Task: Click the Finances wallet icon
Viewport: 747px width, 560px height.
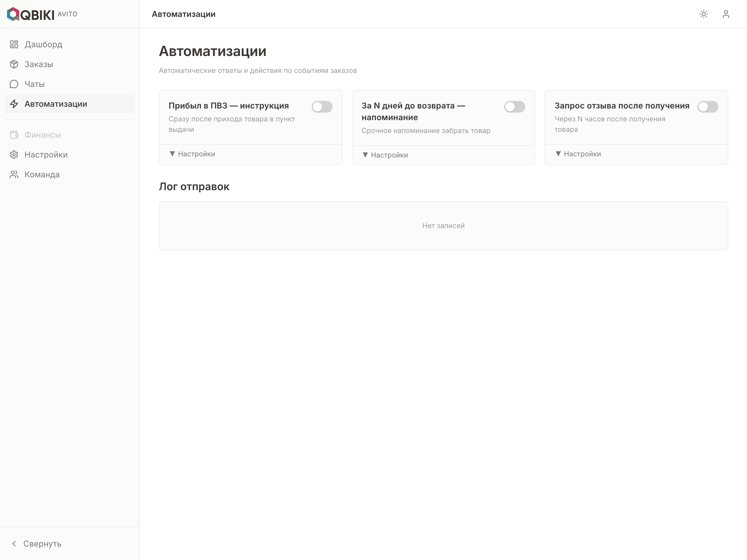Action: (x=14, y=135)
